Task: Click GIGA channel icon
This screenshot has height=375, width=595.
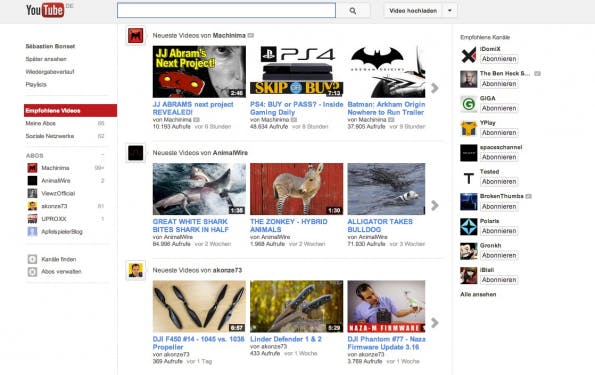Action: pyautogui.click(x=469, y=104)
